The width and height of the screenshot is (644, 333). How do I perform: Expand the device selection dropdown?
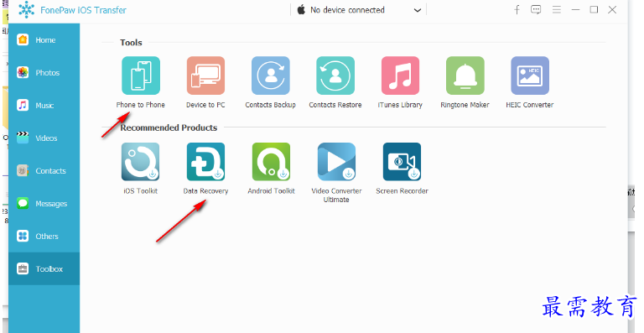[418, 10]
